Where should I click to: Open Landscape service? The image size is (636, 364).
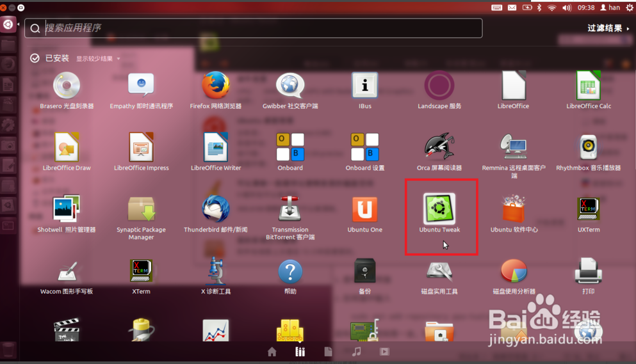coord(439,91)
